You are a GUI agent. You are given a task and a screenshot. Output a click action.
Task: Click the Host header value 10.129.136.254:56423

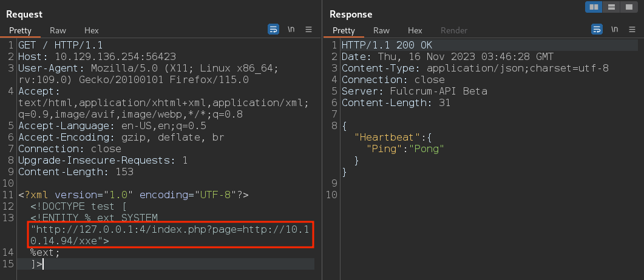(x=115, y=56)
